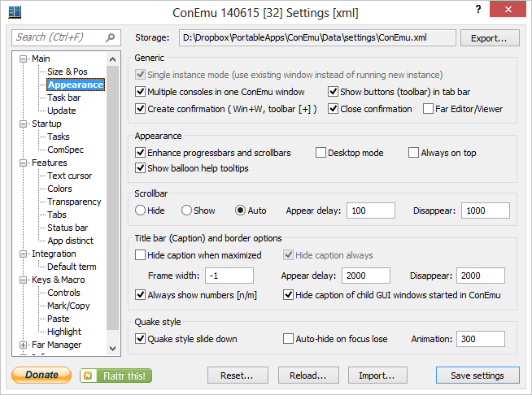532x395 pixels.
Task: Enable Far Editor/Viewer checkbox
Action: point(428,109)
